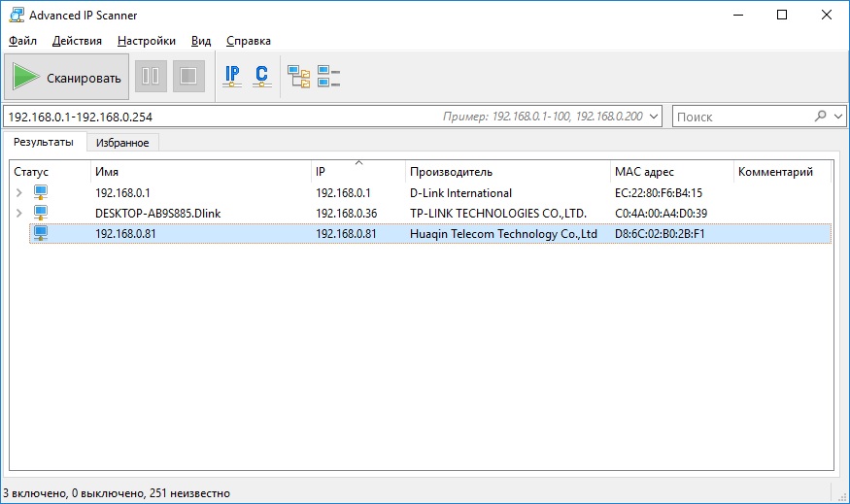
Task: Click the search magnifier icon
Action: pyautogui.click(x=822, y=117)
